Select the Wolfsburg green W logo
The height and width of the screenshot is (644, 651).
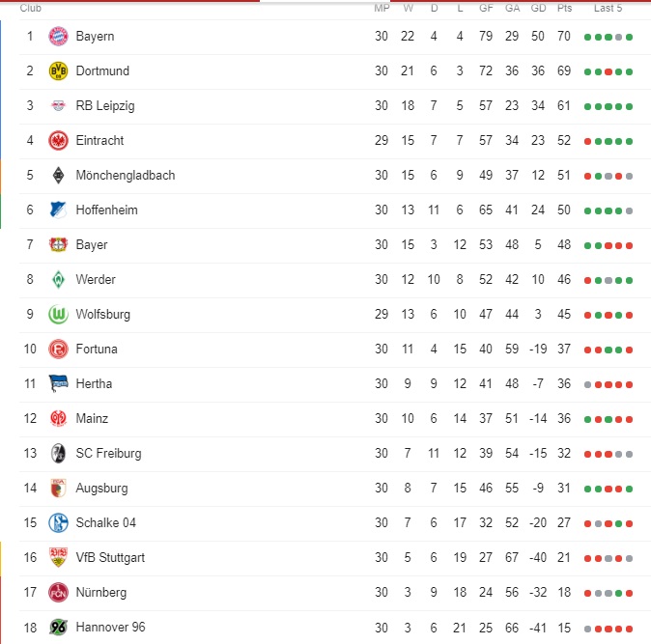(58, 315)
